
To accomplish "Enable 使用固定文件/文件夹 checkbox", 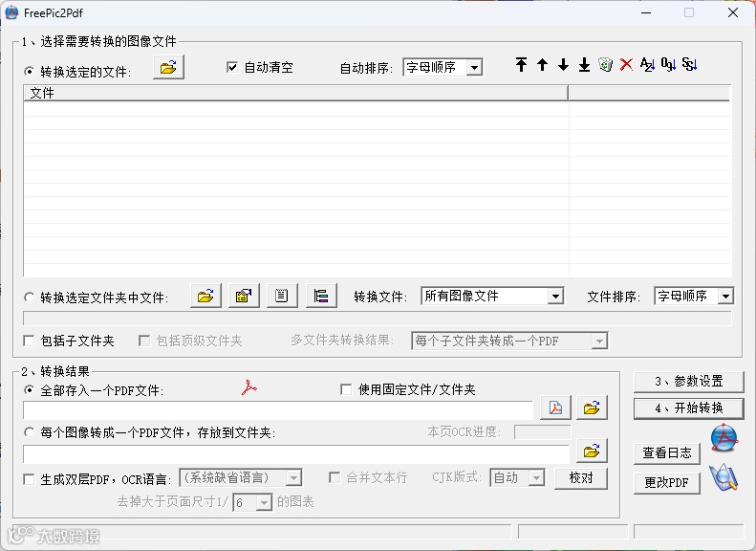I will tap(346, 389).
